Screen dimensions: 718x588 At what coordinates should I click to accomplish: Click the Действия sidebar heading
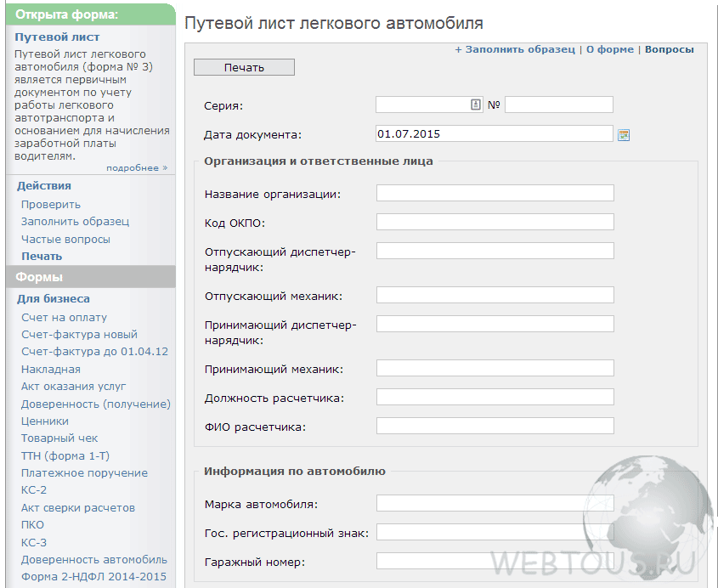click(44, 186)
